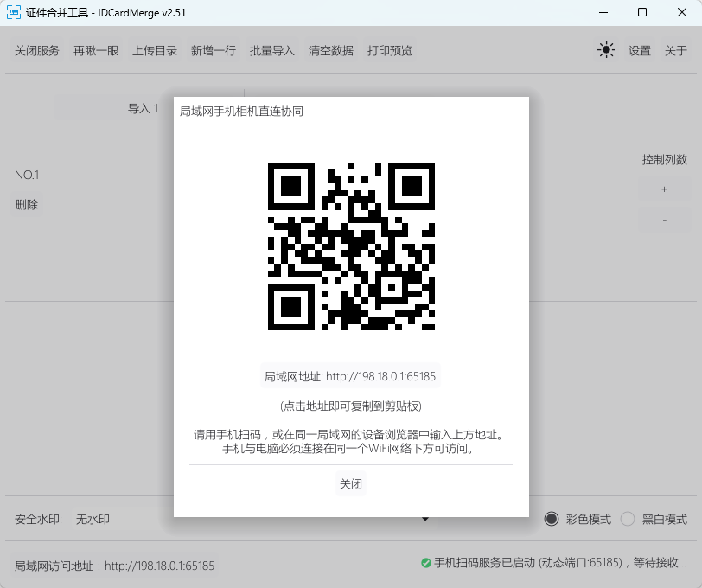Screen dimensions: 702x588
Task: Decrease column count with the - button
Action: [x=664, y=220]
